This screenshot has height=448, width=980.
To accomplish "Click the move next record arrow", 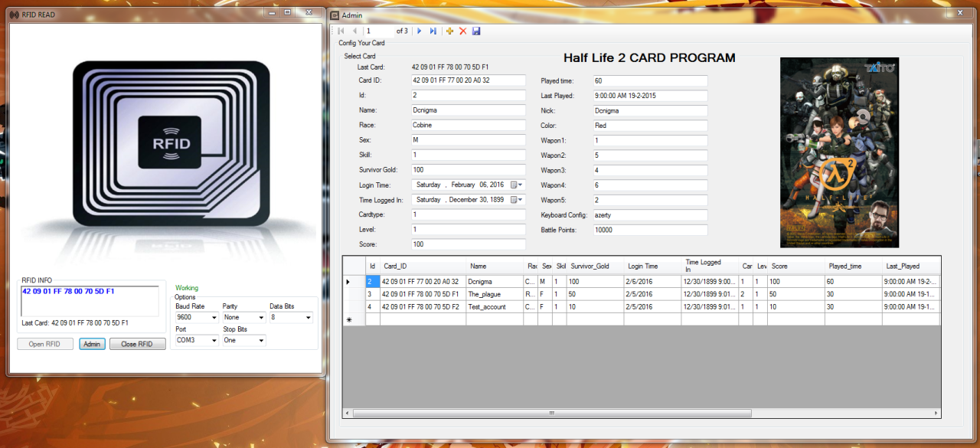I will [x=419, y=31].
